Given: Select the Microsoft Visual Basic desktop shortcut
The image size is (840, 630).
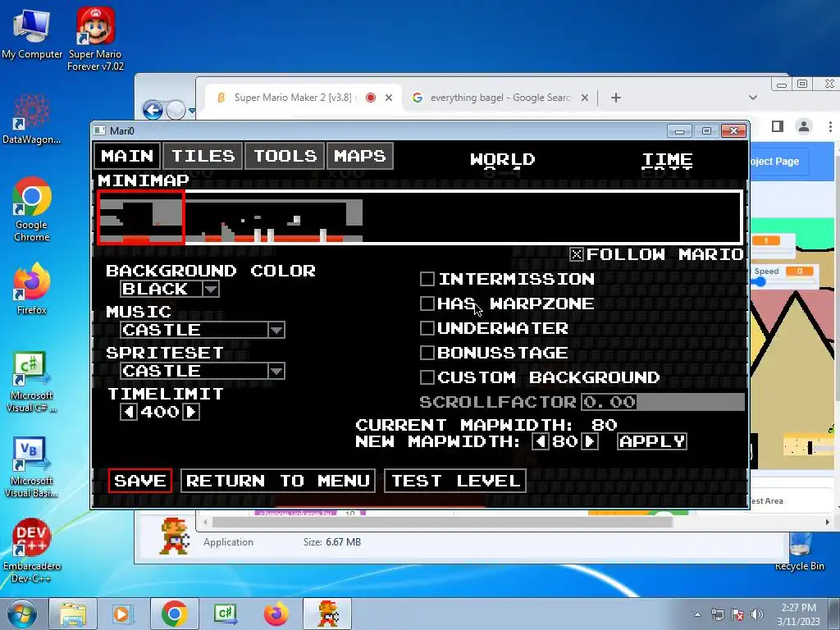Looking at the screenshot, I should [32, 467].
